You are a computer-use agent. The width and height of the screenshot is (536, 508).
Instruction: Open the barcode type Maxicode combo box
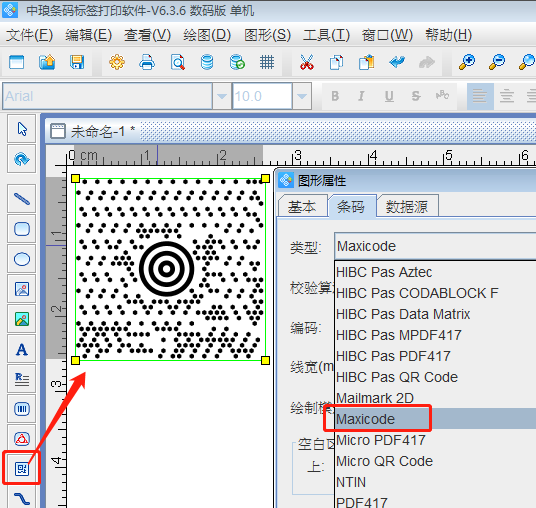(x=435, y=246)
